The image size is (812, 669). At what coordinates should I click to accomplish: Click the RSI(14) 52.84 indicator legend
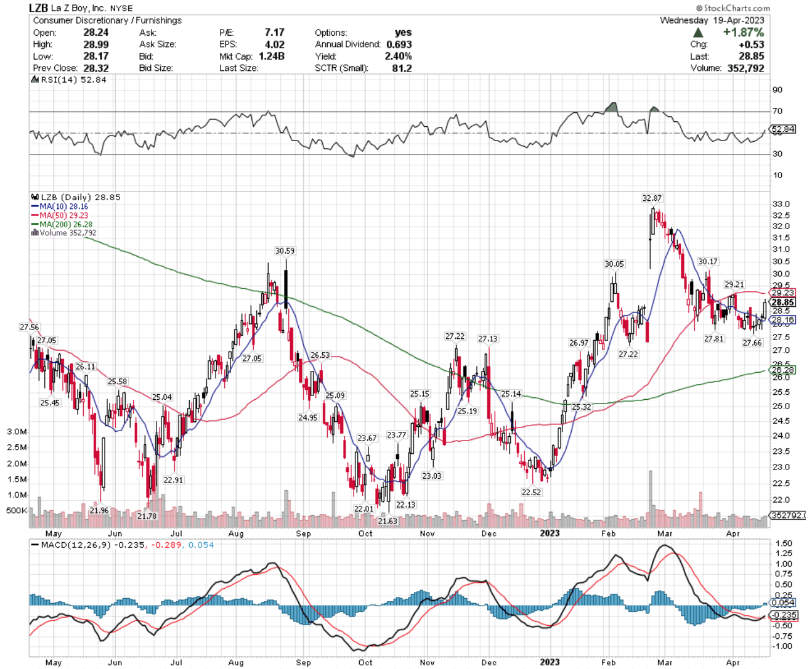pos(69,79)
